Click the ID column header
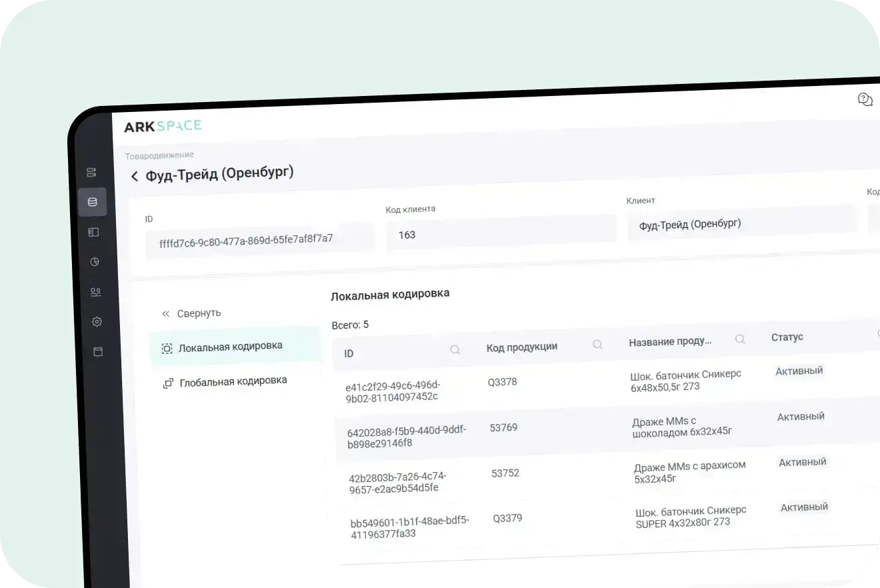This screenshot has height=588, width=880. [349, 353]
